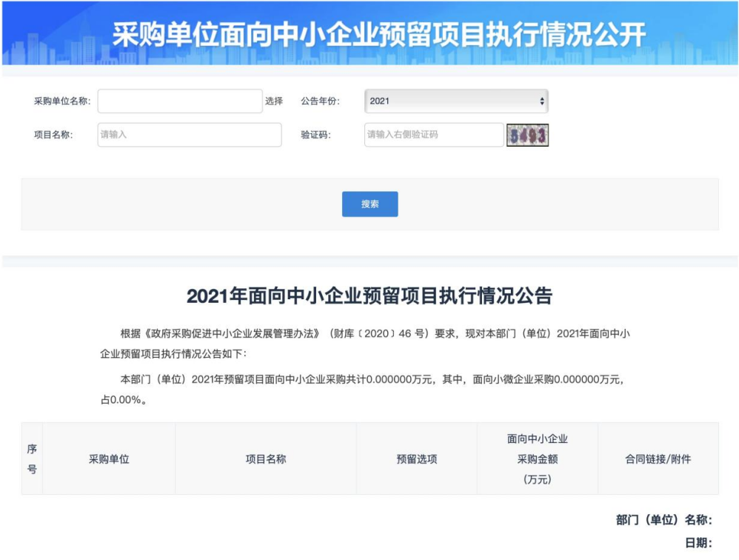Screen dimensions: 739x560
Task: Click the arrows on the year selector
Action: point(541,101)
